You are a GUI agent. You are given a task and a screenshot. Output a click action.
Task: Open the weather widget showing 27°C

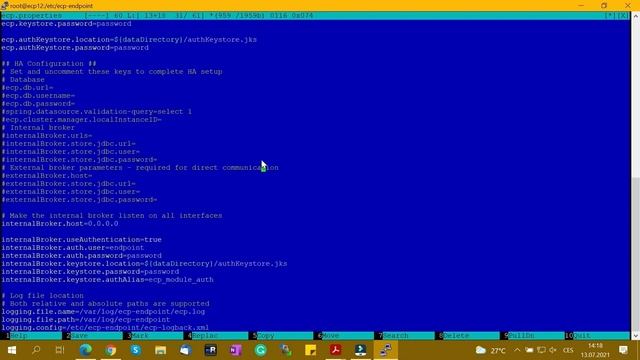pyautogui.click(x=491, y=350)
